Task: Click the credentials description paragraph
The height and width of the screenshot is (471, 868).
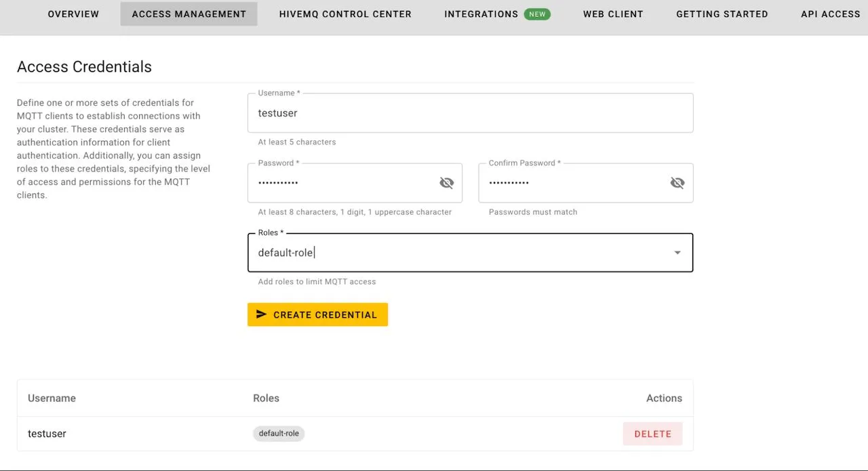Action: [x=114, y=149]
